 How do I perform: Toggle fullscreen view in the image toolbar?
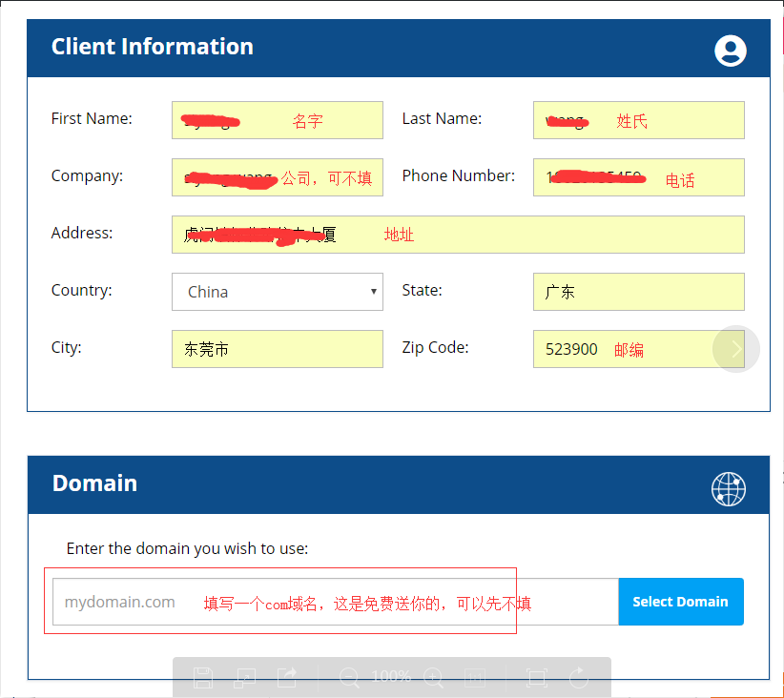pos(536,678)
